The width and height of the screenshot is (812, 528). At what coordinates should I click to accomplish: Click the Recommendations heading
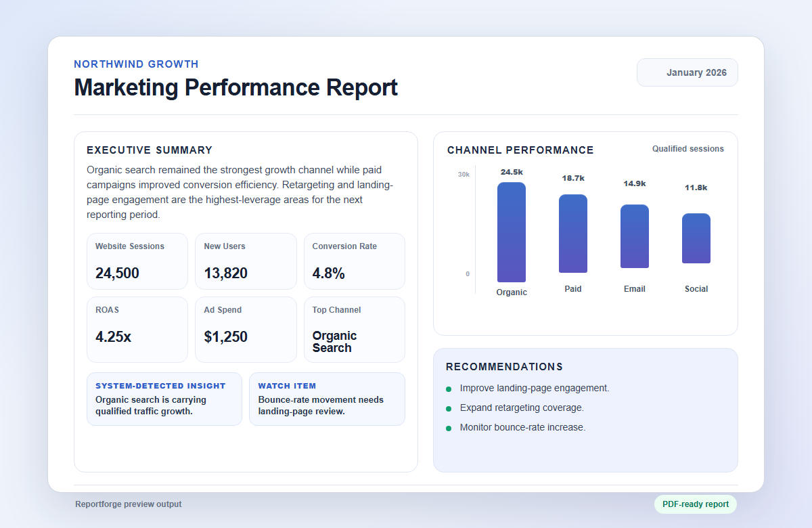pos(504,367)
